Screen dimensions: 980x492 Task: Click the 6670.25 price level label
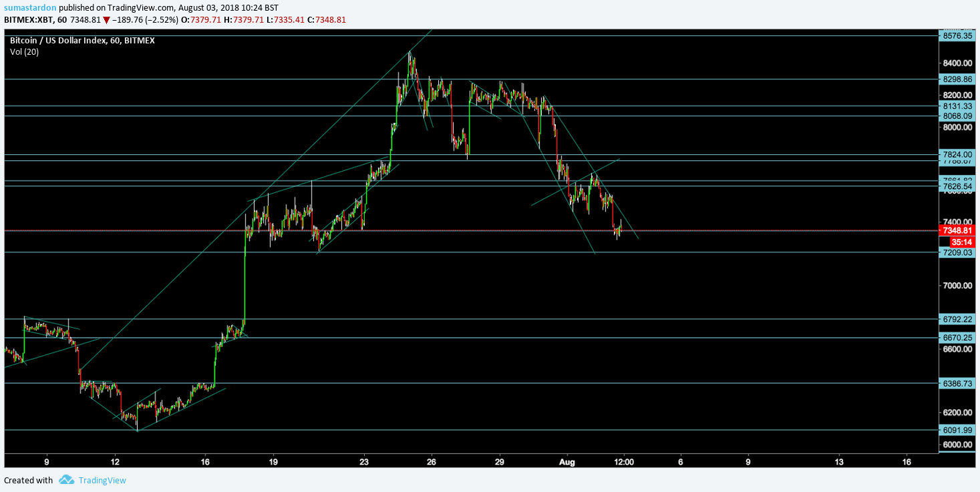coord(957,338)
